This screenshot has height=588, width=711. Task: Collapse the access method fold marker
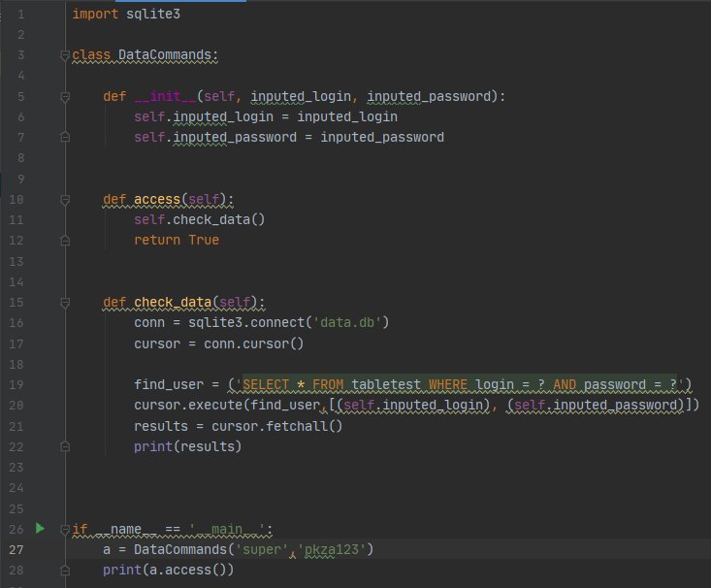(65, 200)
